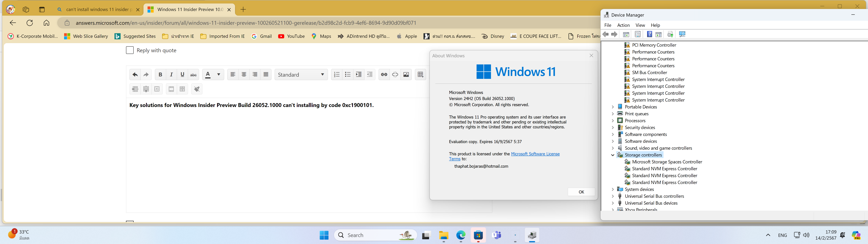This screenshot has height=244, width=868.
Task: Click the Gmail bookmark
Action: (x=262, y=36)
